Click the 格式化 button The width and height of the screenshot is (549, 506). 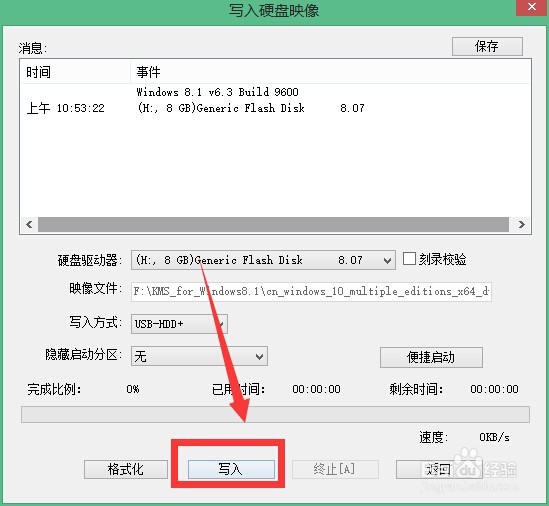click(x=126, y=469)
